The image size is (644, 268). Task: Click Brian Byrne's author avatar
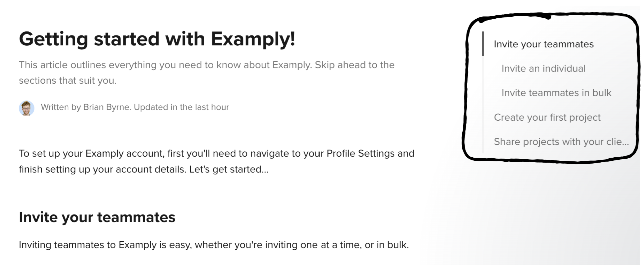(27, 108)
